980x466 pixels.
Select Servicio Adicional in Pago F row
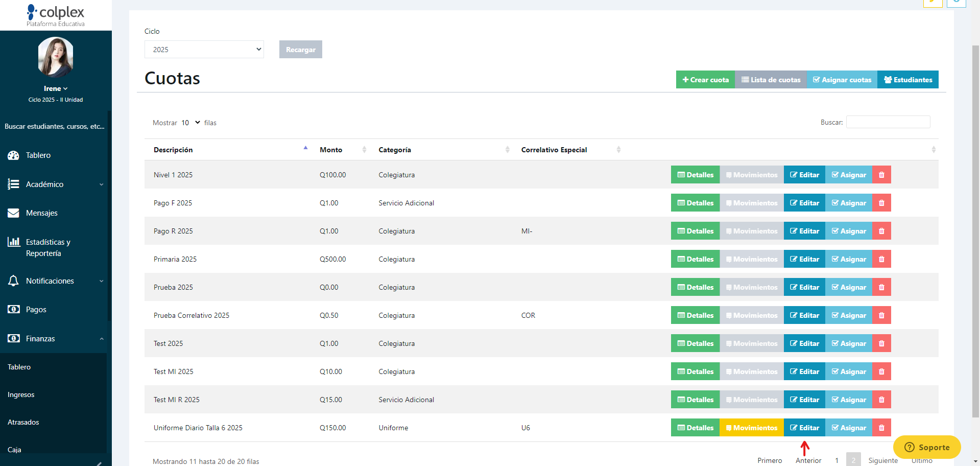[x=406, y=203]
